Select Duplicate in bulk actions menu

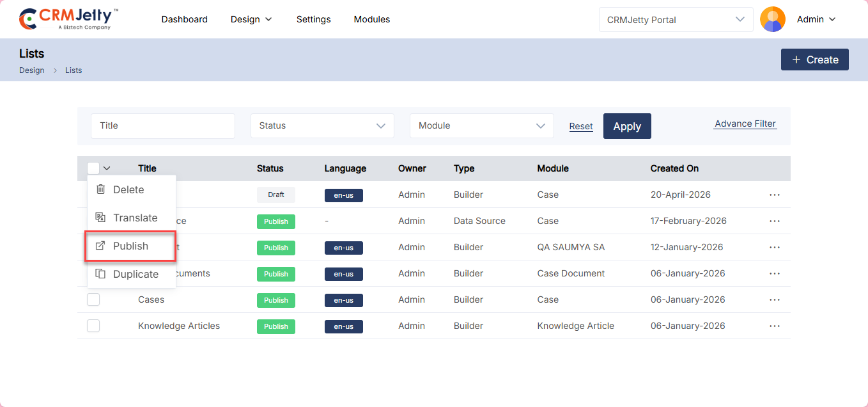point(135,274)
